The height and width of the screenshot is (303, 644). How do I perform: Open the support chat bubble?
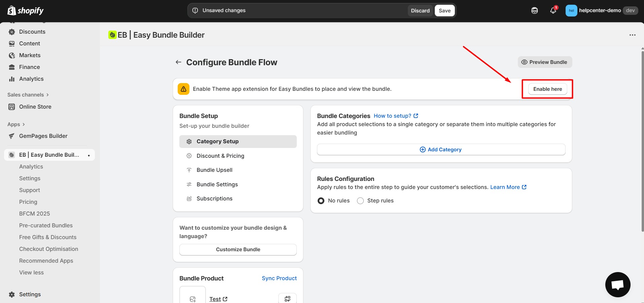pyautogui.click(x=618, y=284)
